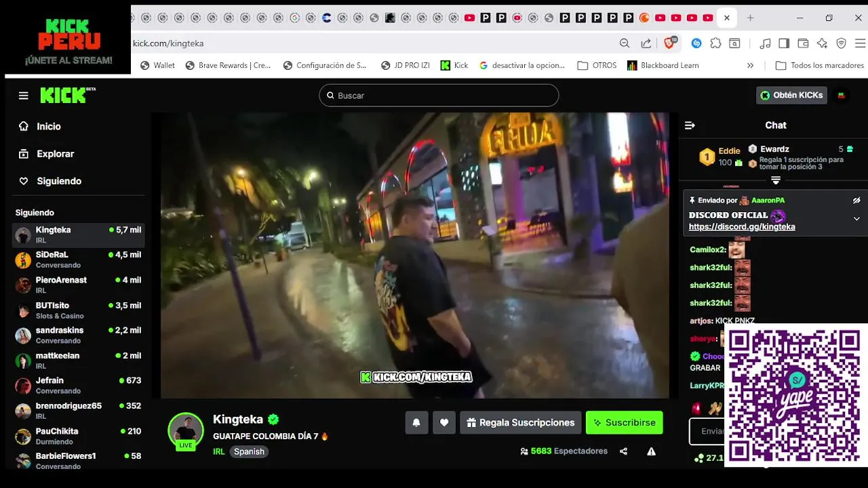This screenshot has width=868, height=488.
Task: Hide the pinned Discord message
Action: pyautogui.click(x=856, y=201)
